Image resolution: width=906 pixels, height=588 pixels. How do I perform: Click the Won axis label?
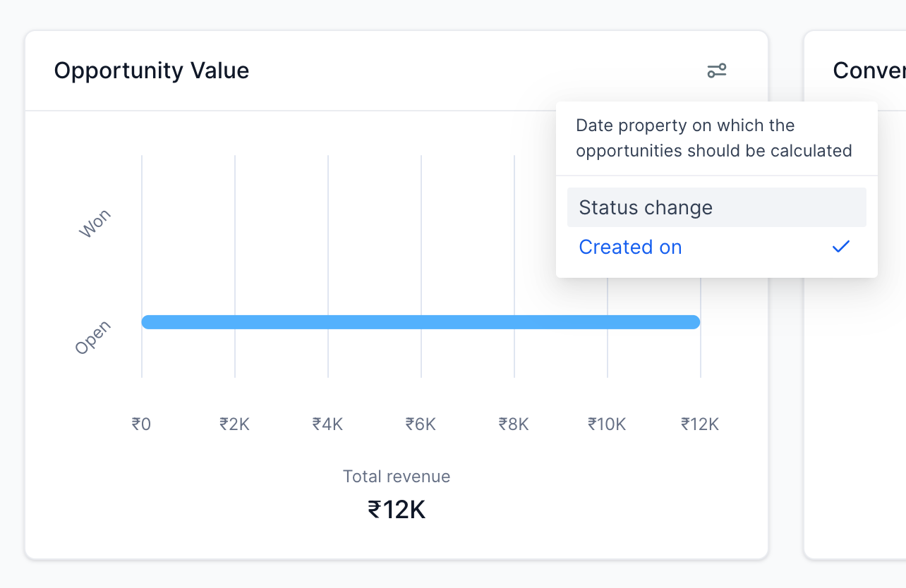tap(95, 224)
